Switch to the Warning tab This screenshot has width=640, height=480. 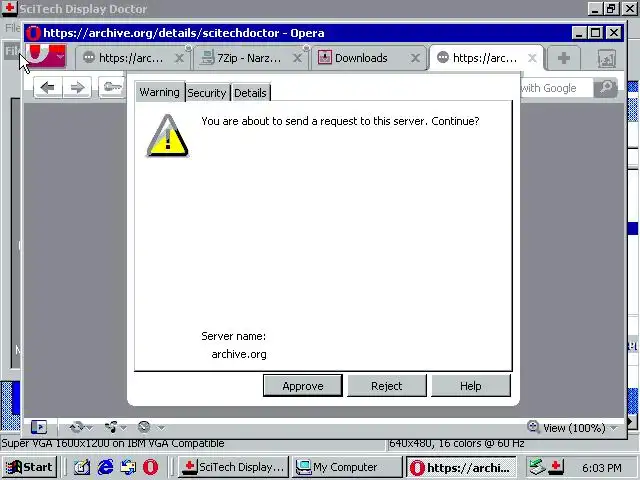tap(159, 92)
